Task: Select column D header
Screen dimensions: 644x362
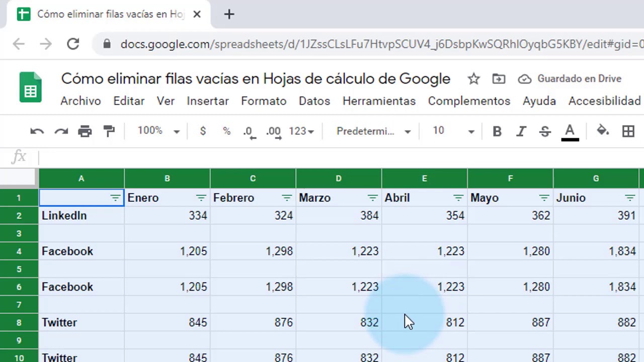Action: pos(339,178)
